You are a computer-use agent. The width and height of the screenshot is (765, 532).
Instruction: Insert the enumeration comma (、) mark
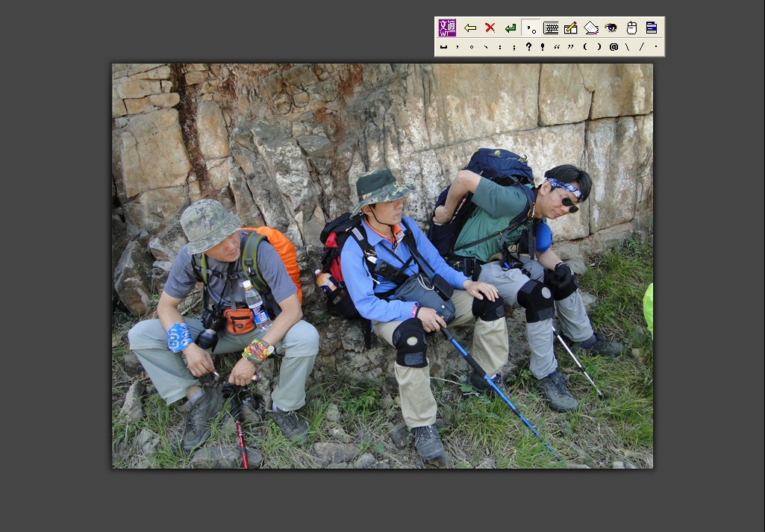click(x=485, y=47)
